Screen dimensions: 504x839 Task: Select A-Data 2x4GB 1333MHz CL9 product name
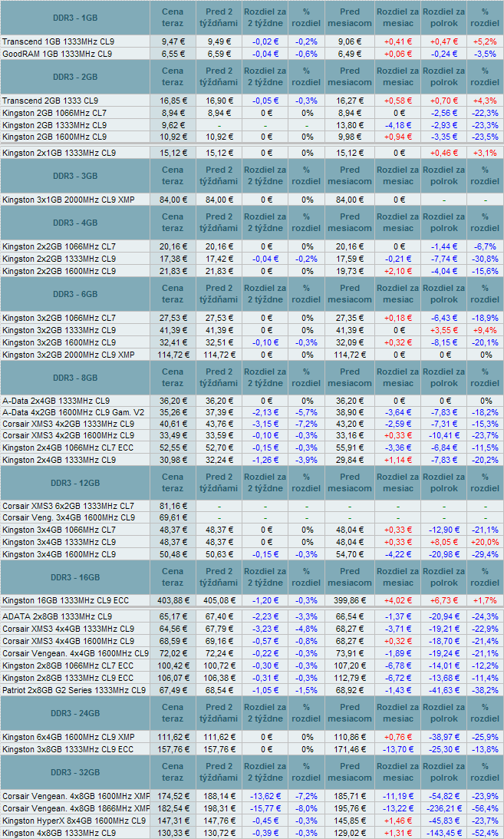(x=56, y=401)
